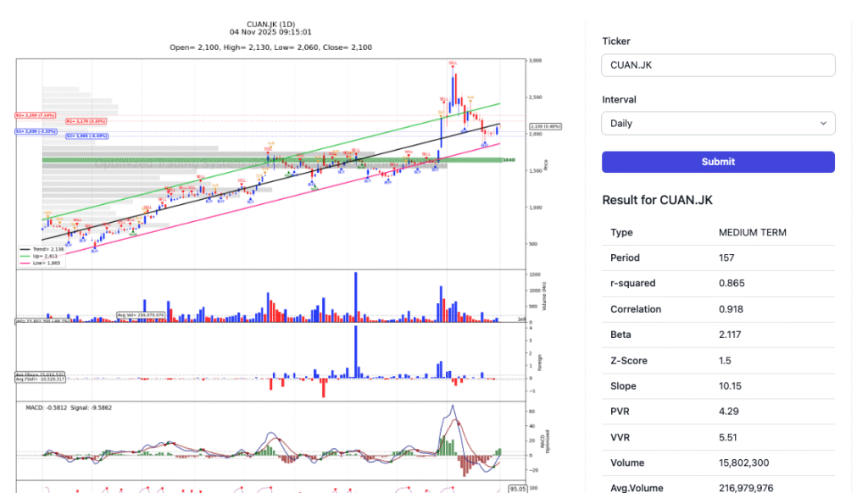
Task: Click the Up entry in chart legend
Action: tap(40, 255)
